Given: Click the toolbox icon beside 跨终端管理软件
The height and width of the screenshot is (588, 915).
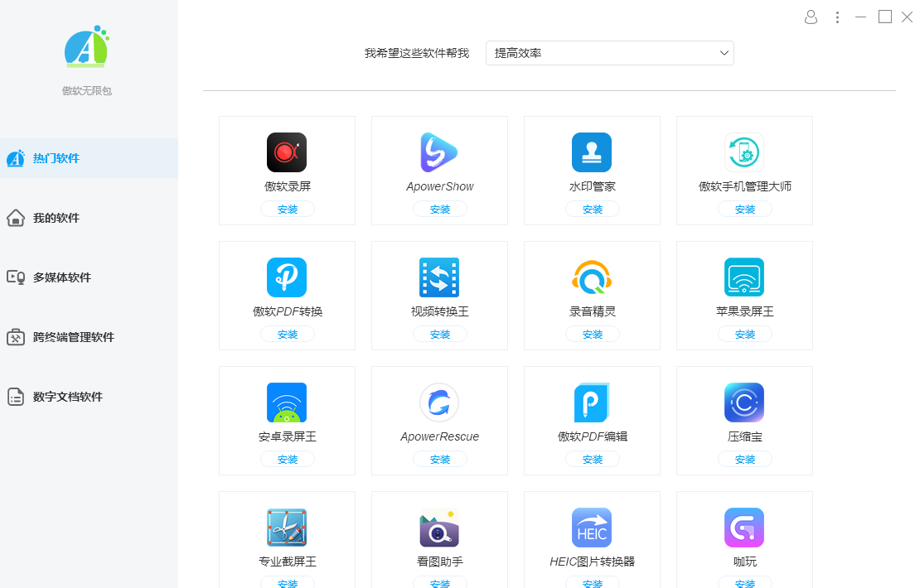Looking at the screenshot, I should coord(16,336).
